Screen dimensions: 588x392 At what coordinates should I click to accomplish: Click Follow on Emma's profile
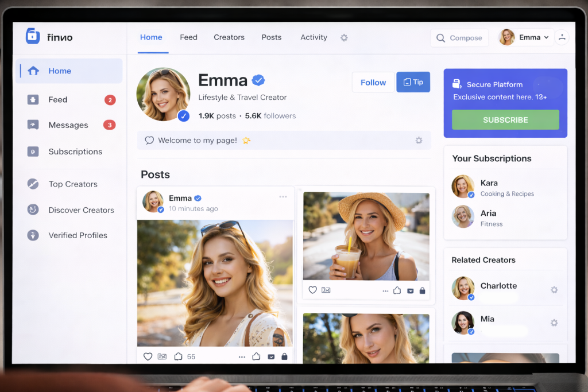(373, 81)
